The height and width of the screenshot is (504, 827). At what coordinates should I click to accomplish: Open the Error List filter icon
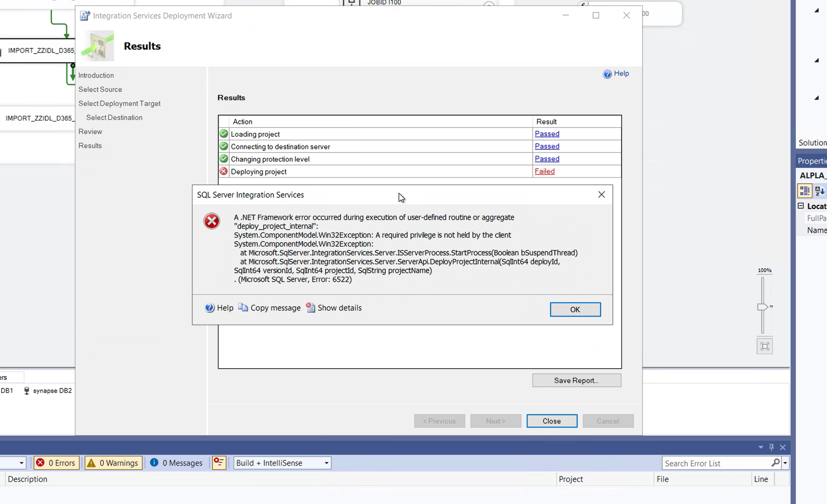tap(219, 463)
